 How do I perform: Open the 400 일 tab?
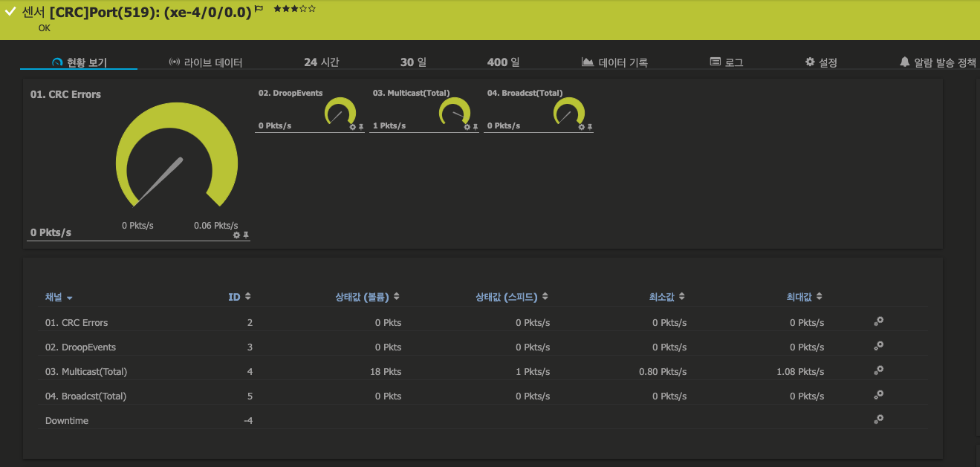[503, 62]
